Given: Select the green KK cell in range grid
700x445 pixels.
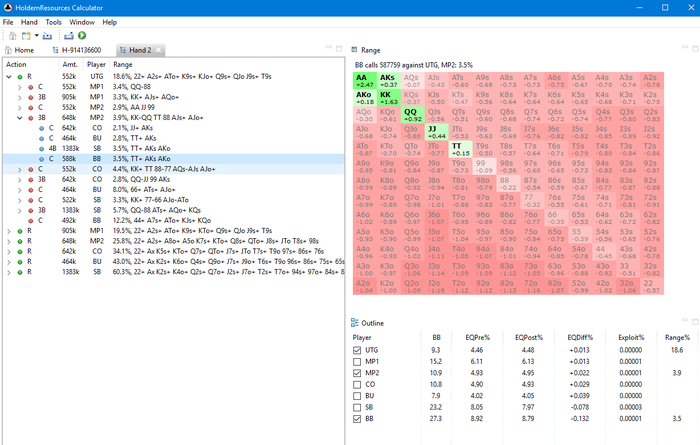Looking at the screenshot, I should click(x=389, y=98).
